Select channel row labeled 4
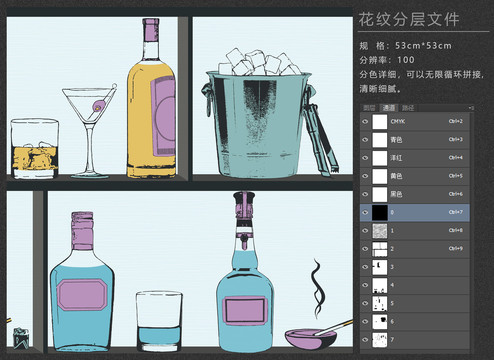This screenshot has height=360, width=494. click(415, 285)
